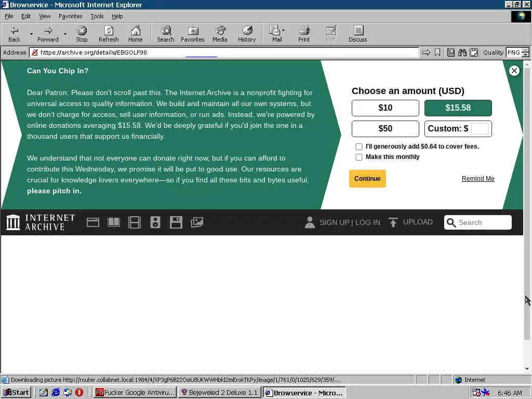Click the SIGN UP link
Screen dimensions: 532x399
334,222
